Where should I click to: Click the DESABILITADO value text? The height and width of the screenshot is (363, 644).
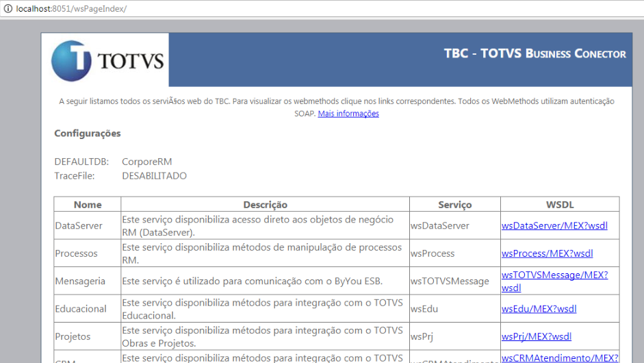[154, 176]
